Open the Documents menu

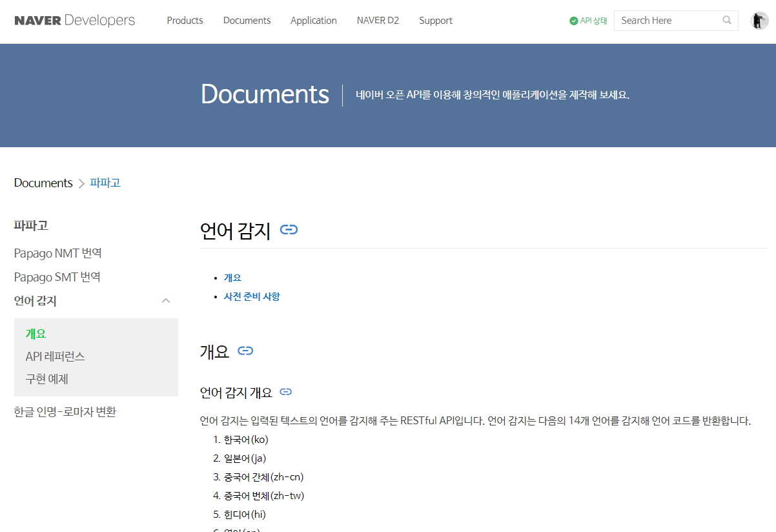point(247,21)
